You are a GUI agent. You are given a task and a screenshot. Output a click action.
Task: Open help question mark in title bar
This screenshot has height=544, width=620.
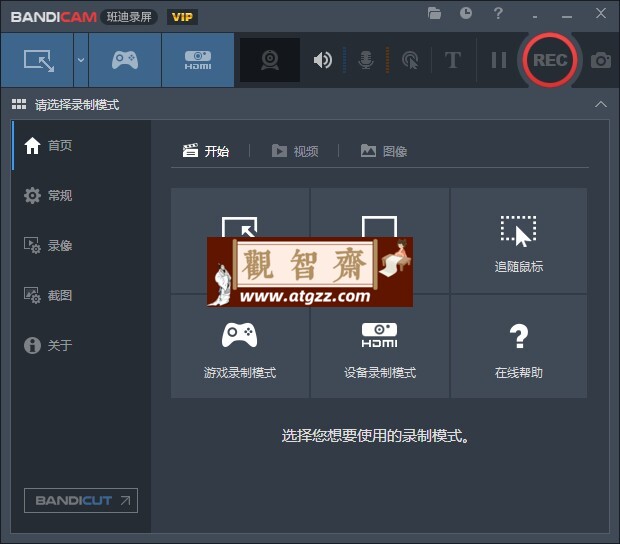498,13
